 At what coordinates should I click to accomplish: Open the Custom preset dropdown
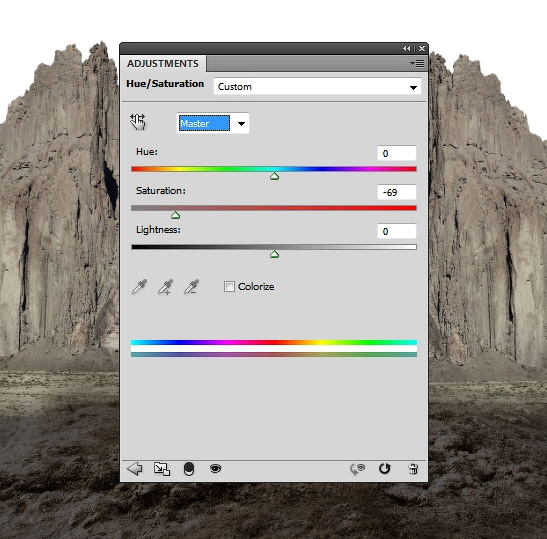point(317,87)
